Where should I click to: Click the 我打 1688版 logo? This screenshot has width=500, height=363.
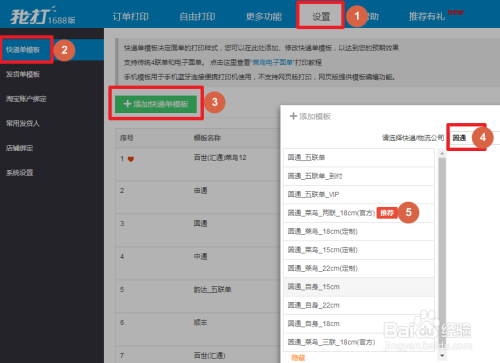43,16
